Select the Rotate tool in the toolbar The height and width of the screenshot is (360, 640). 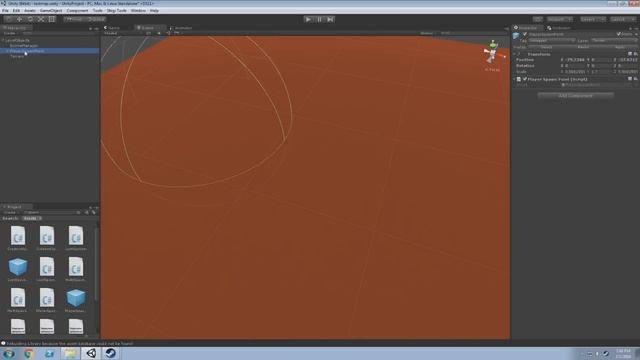click(x=30, y=19)
